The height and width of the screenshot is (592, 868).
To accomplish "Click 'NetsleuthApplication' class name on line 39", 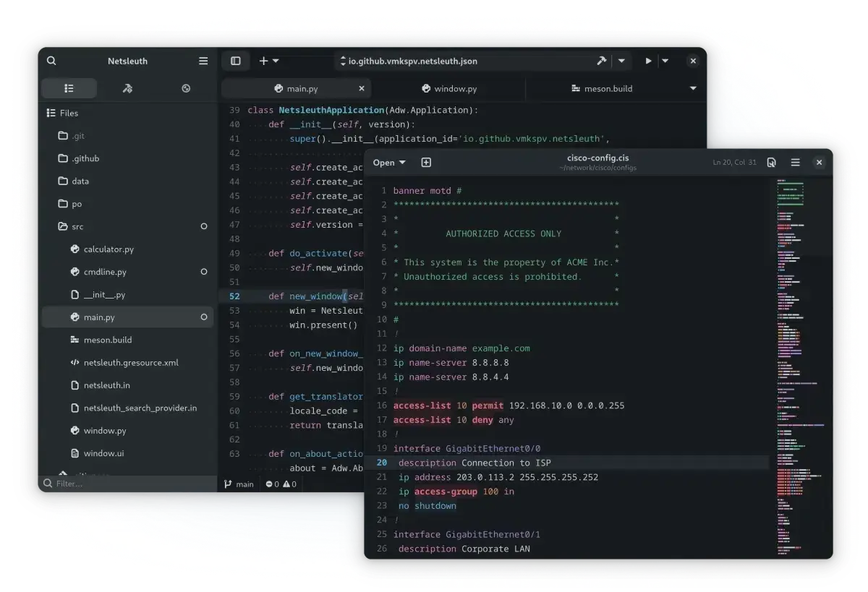I will click(x=331, y=111).
